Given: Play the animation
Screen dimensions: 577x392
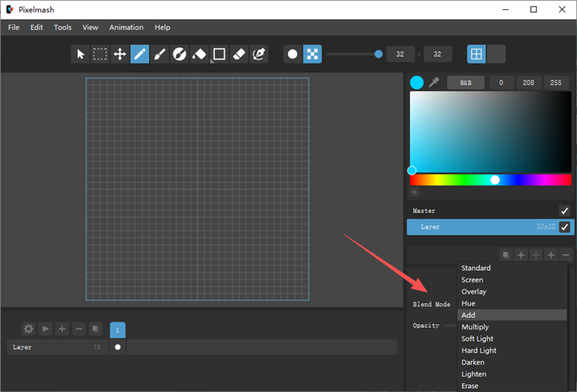Looking at the screenshot, I should tap(45, 329).
